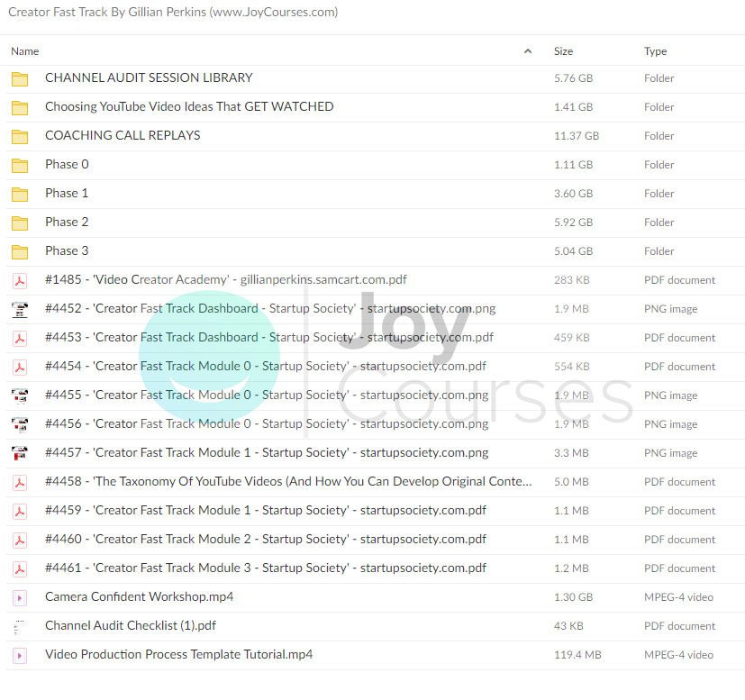Sort files by the Type column header
This screenshot has height=700, width=745.
pos(656,51)
